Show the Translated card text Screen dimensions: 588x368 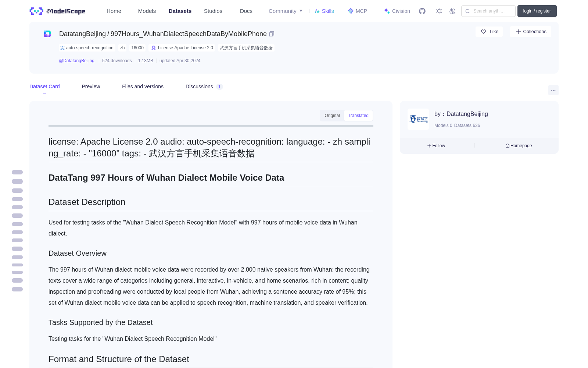358,116
